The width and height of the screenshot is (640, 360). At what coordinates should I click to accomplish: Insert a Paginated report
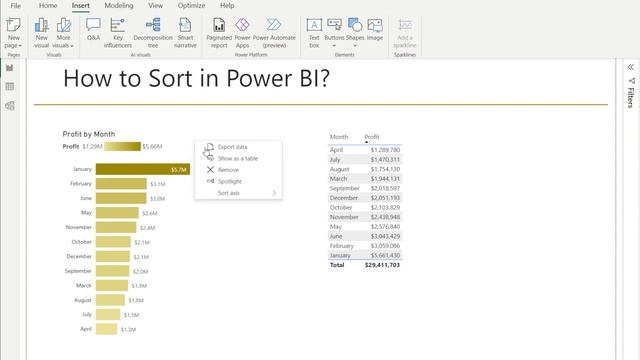click(219, 33)
